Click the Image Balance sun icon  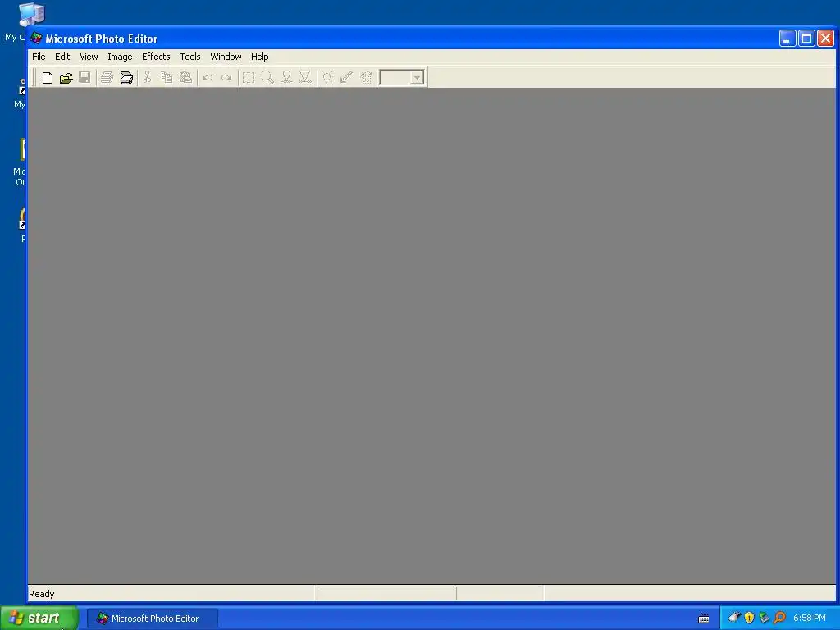tap(327, 78)
